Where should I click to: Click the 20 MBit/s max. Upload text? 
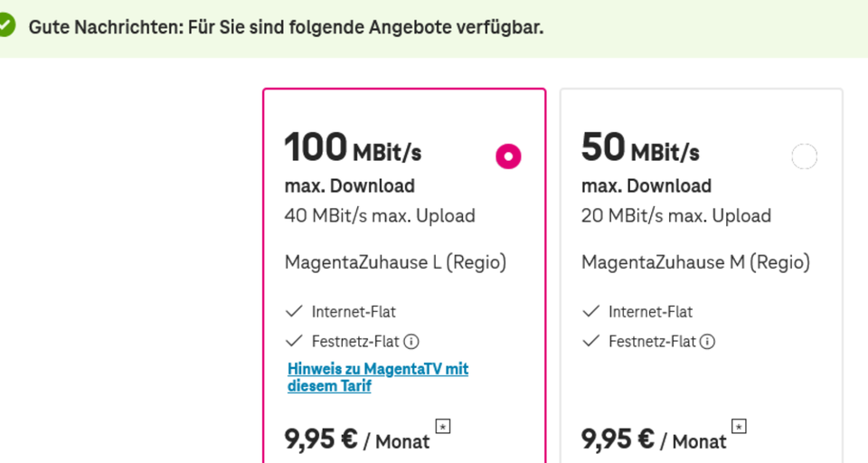[x=676, y=215]
